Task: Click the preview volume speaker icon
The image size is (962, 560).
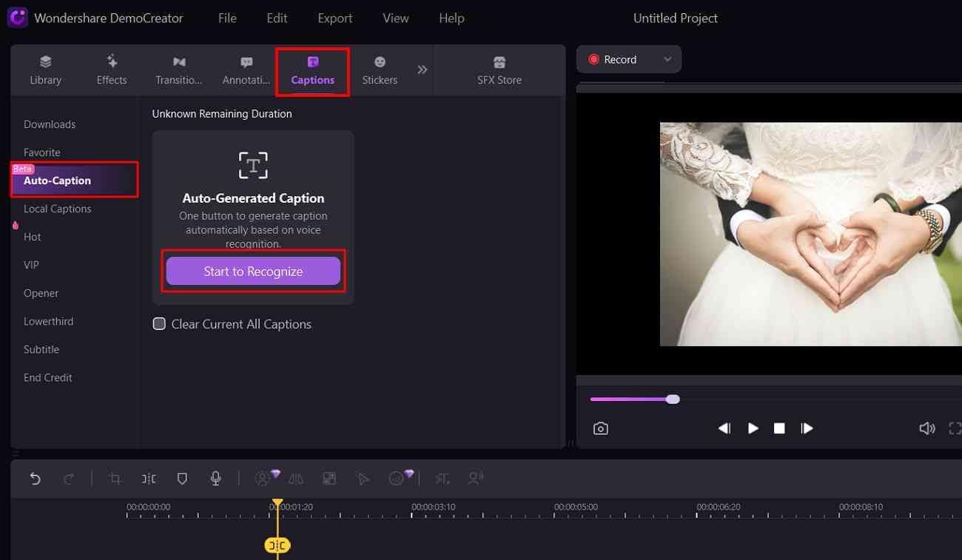Action: (x=926, y=428)
